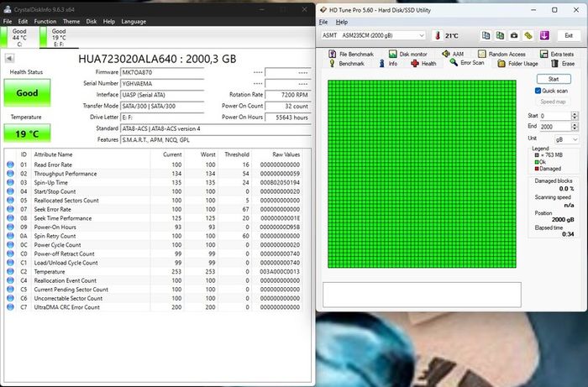Switch to the Info tab in HD Tune
The height and width of the screenshot is (387, 588).
[x=388, y=63]
